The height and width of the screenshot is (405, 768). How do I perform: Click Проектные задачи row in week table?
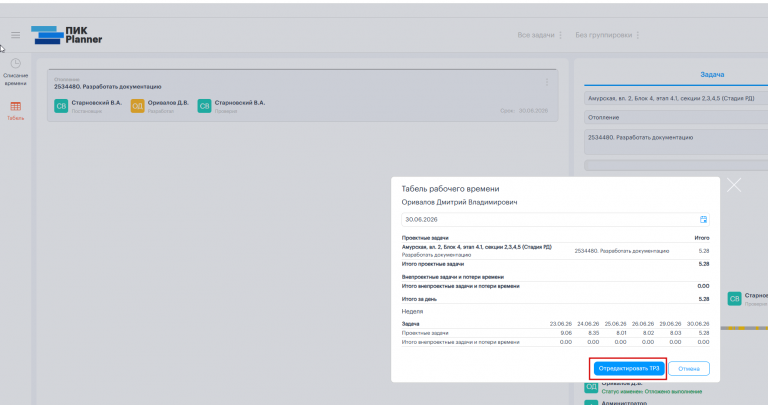[555, 333]
